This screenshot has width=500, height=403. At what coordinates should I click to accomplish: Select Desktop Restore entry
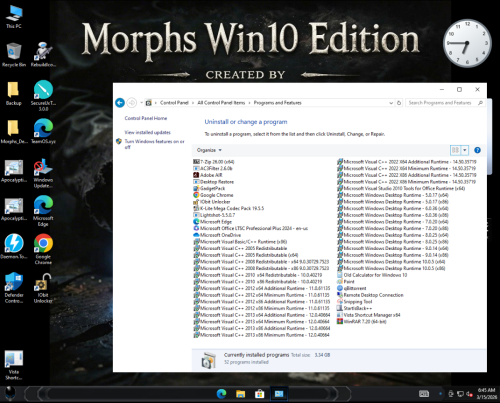[214, 182]
